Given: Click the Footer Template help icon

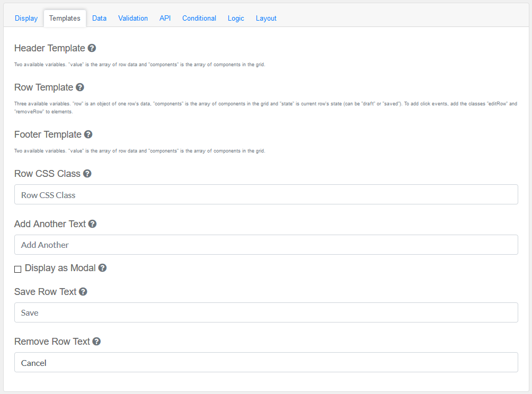Looking at the screenshot, I should tap(88, 135).
